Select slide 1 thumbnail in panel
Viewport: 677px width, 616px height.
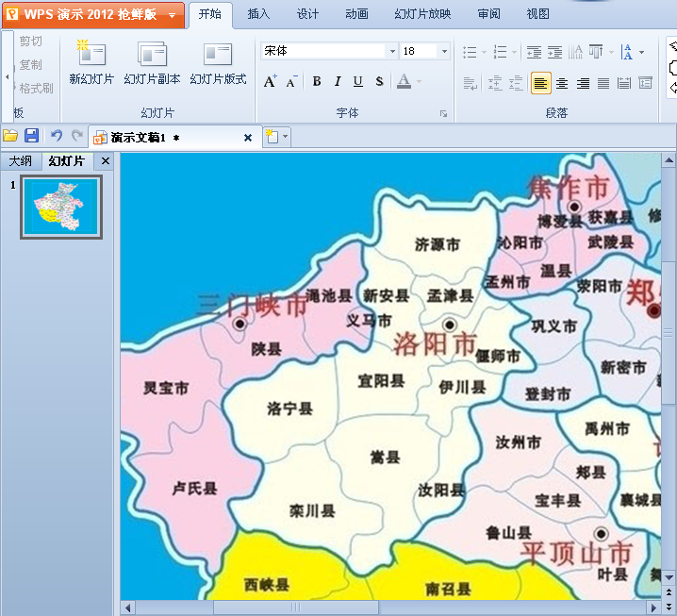point(61,207)
